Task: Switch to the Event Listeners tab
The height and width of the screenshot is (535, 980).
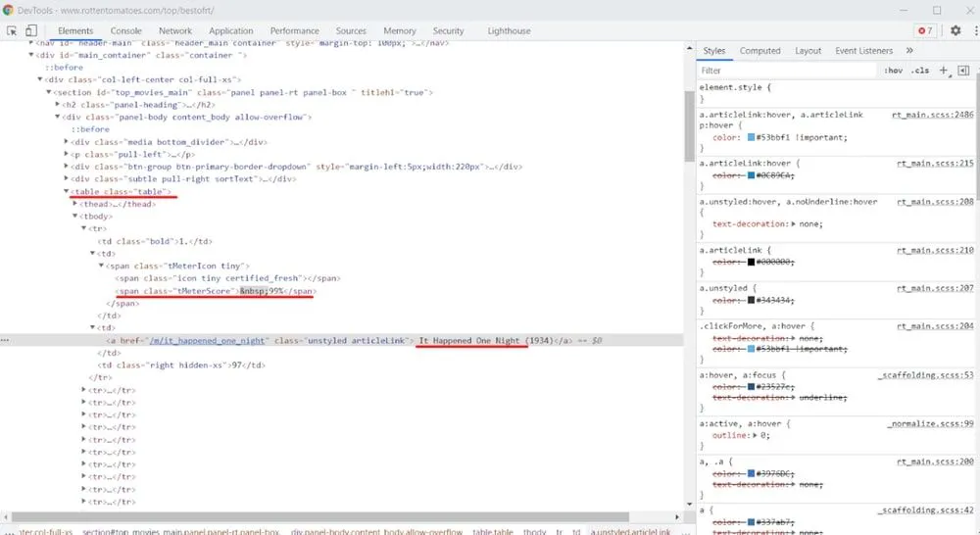Action: (863, 51)
